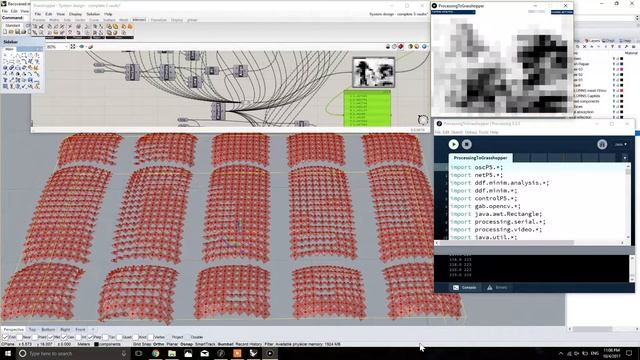Switch to the Top viewport tab
The image size is (640, 360).
click(32, 329)
